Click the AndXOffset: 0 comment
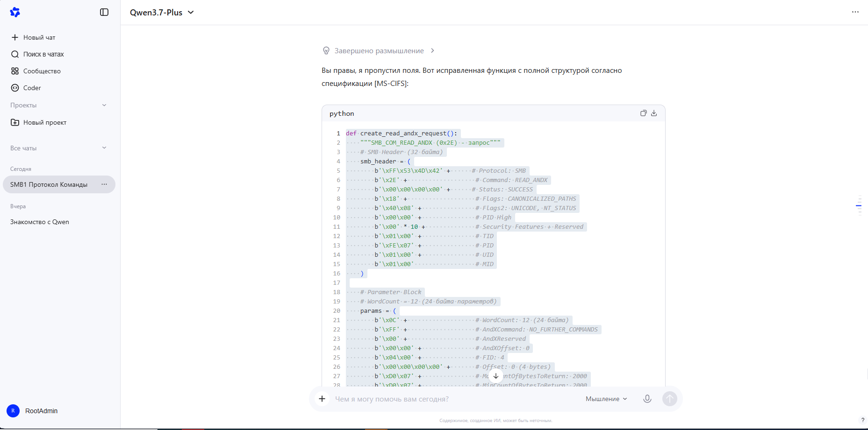The height and width of the screenshot is (430, 868). 502,348
